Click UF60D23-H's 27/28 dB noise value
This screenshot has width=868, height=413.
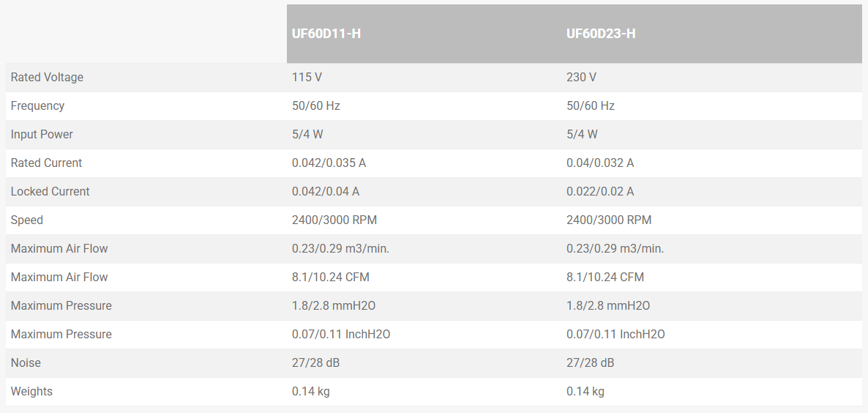[590, 363]
